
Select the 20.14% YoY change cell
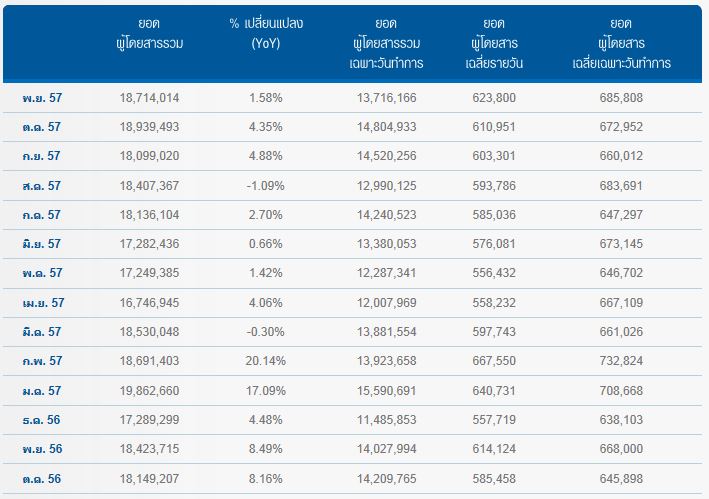266,361
